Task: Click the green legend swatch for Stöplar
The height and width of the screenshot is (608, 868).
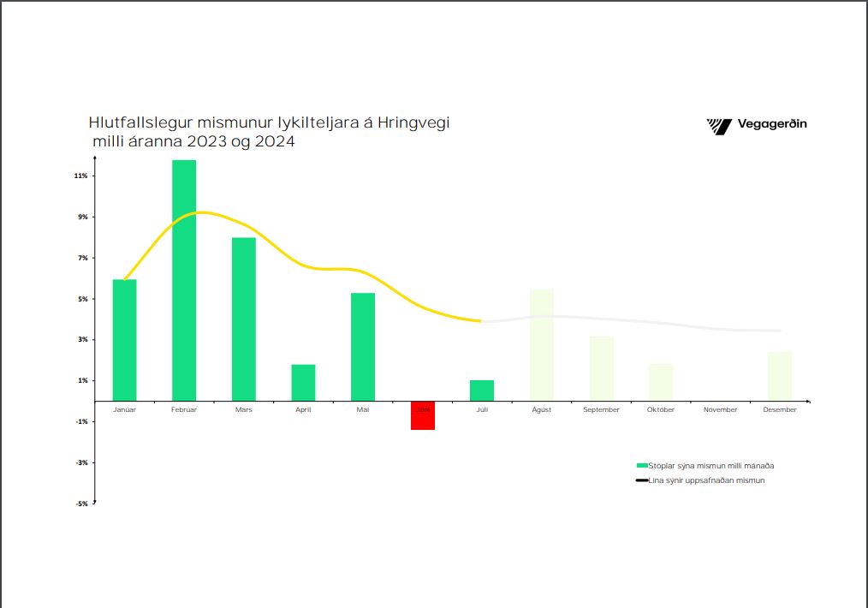Action: pos(642,465)
